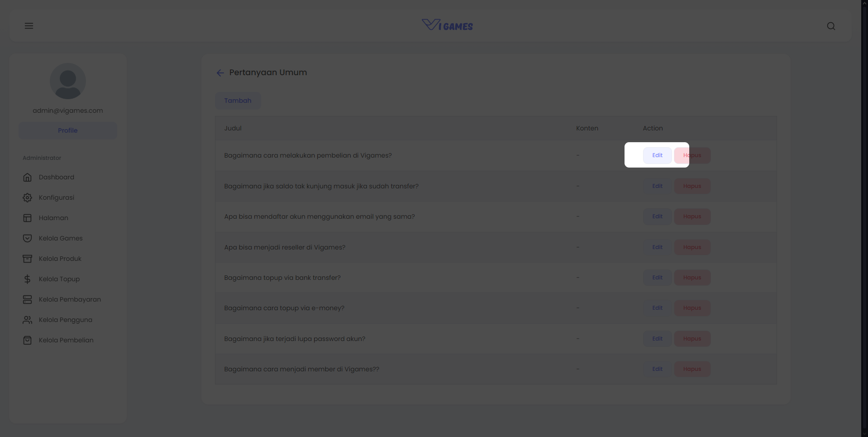Edit the 'menjadi reseller di Vigames' question
868x437 pixels.
657,247
